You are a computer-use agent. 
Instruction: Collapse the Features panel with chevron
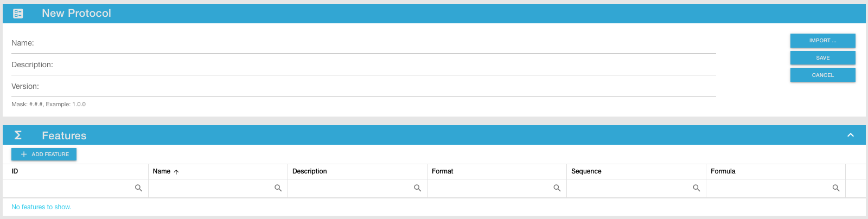(850, 135)
